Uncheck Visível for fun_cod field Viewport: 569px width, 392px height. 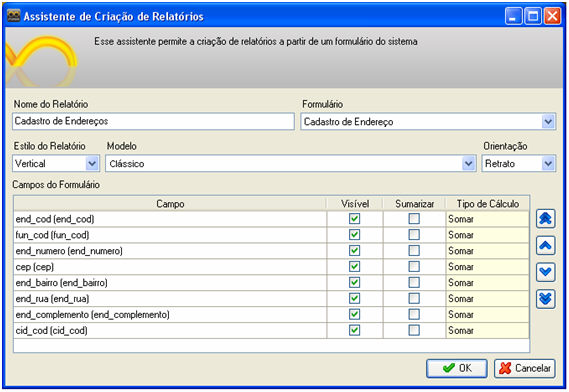coord(355,234)
